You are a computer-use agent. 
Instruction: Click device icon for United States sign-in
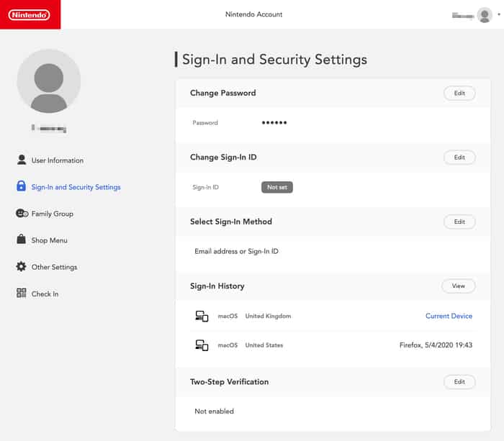[202, 345]
